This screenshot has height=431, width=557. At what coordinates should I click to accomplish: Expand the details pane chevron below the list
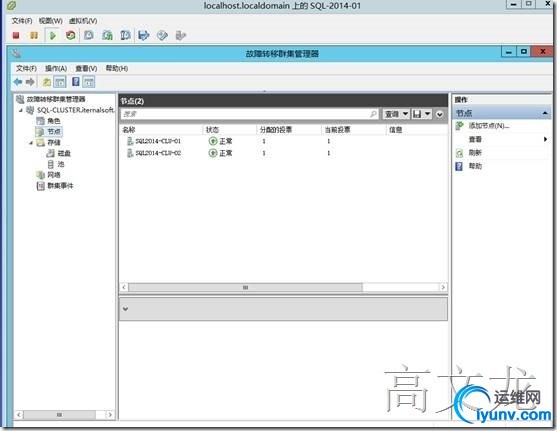point(125,308)
